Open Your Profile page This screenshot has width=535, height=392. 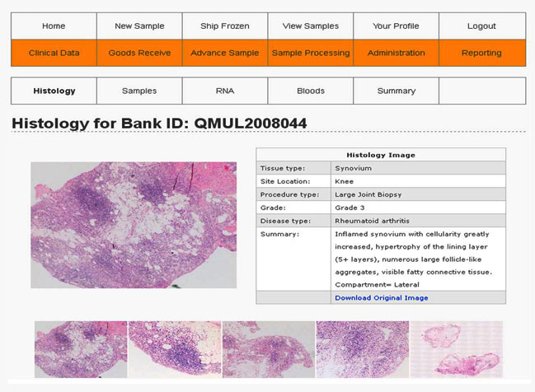(x=396, y=26)
